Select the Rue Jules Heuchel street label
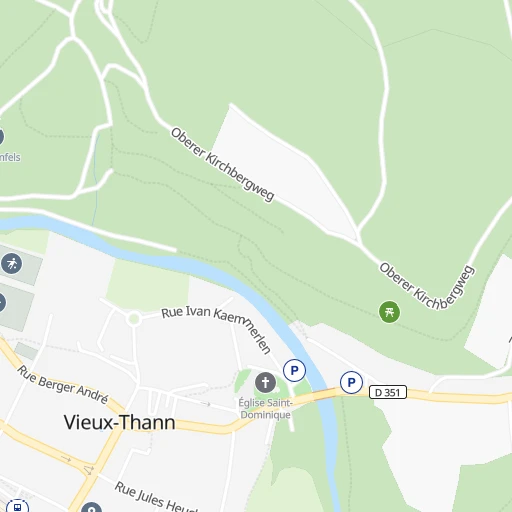The height and width of the screenshot is (512, 512). (156, 498)
